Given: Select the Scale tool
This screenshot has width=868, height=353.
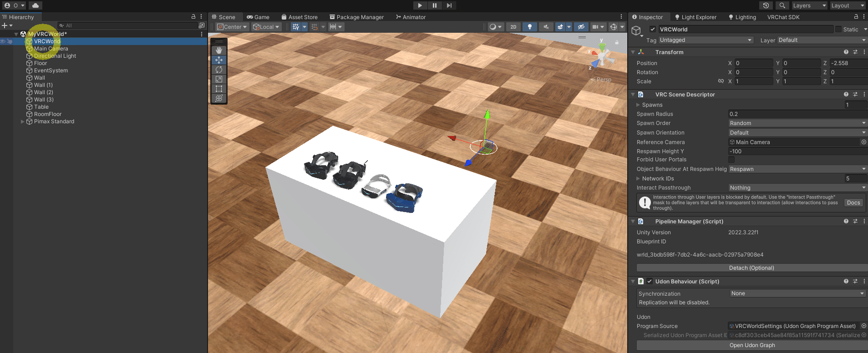Looking at the screenshot, I should 219,79.
